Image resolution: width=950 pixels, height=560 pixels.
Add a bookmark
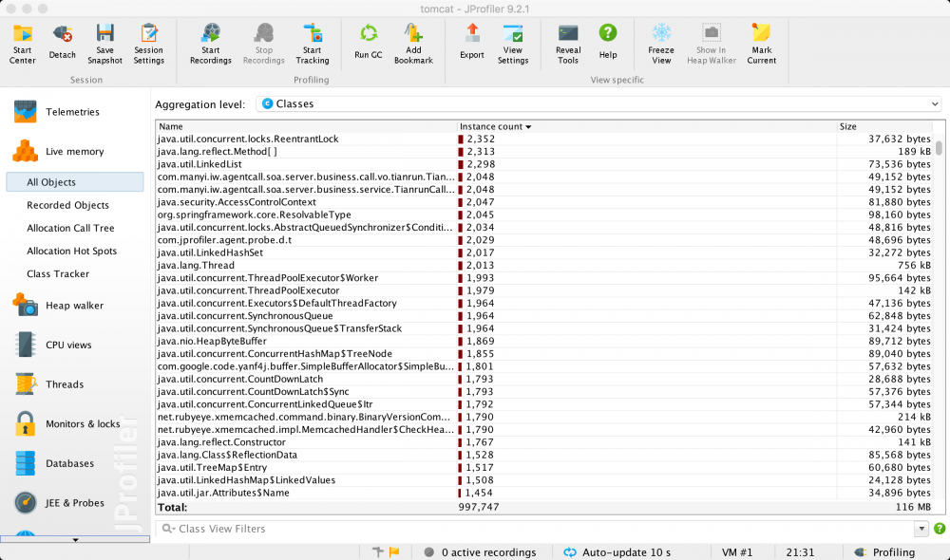pyautogui.click(x=413, y=44)
